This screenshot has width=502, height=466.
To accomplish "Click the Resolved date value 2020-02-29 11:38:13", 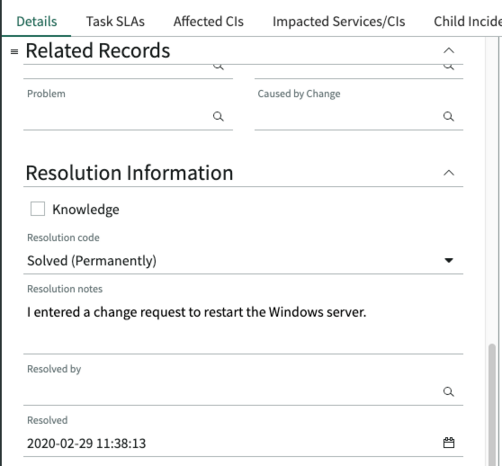I will pos(86,444).
